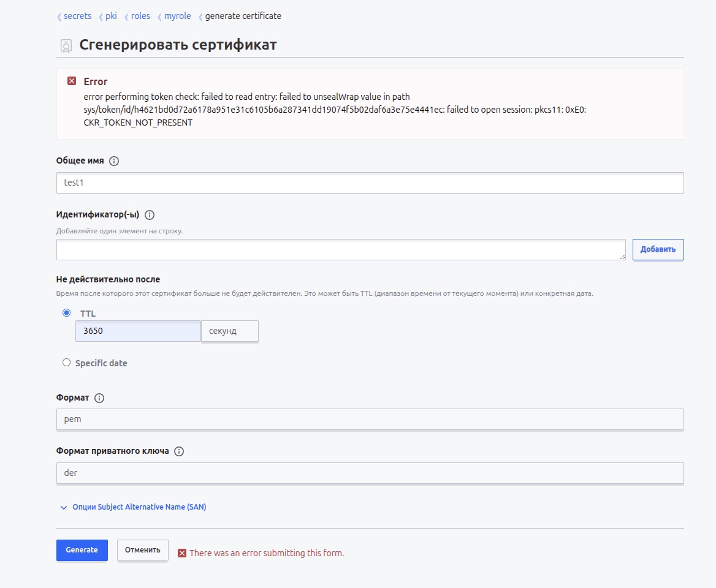This screenshot has height=588, width=716.
Task: Go to pki breadcrumb link
Action: coord(111,16)
